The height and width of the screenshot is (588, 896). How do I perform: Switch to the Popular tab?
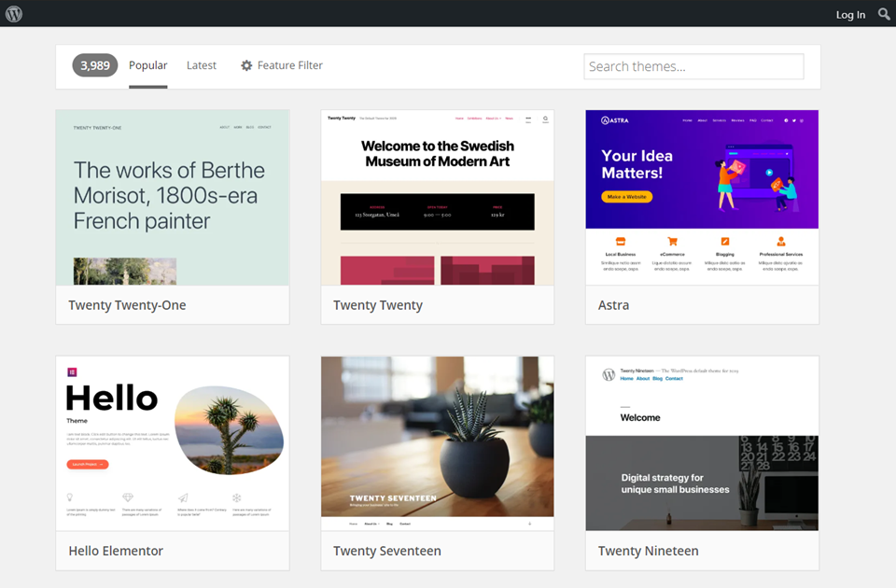pos(147,65)
